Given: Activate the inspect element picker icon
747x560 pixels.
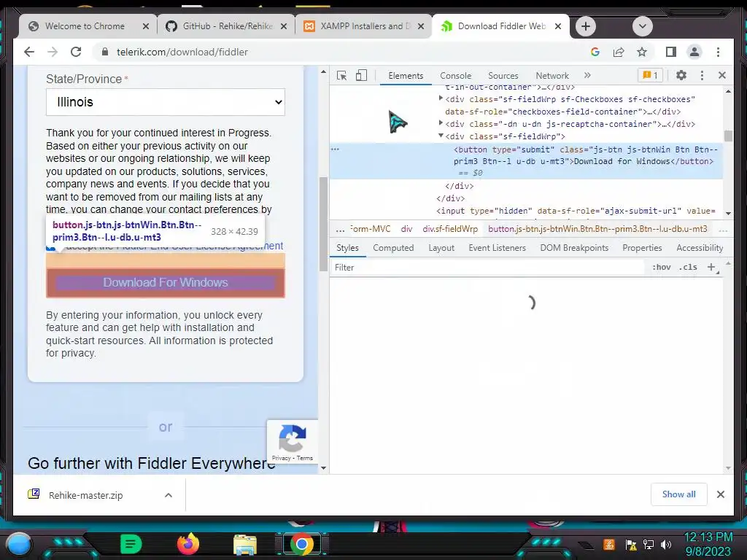Looking at the screenshot, I should click(341, 76).
